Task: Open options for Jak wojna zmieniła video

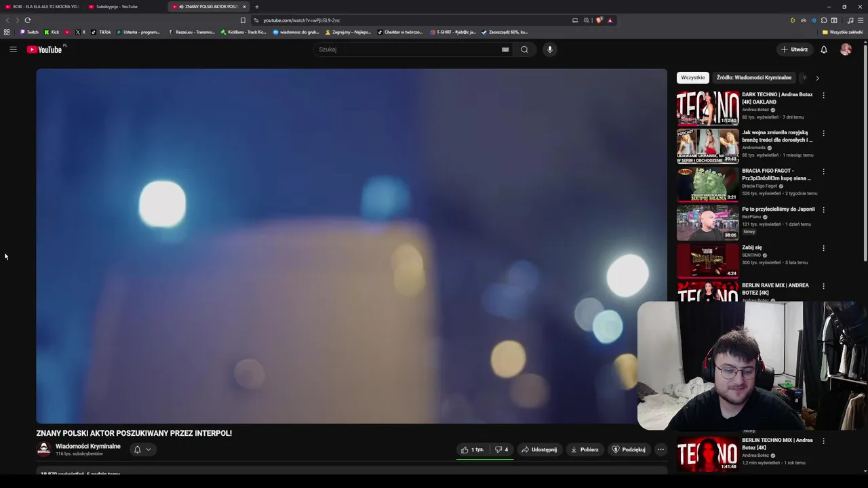Action: click(x=823, y=134)
